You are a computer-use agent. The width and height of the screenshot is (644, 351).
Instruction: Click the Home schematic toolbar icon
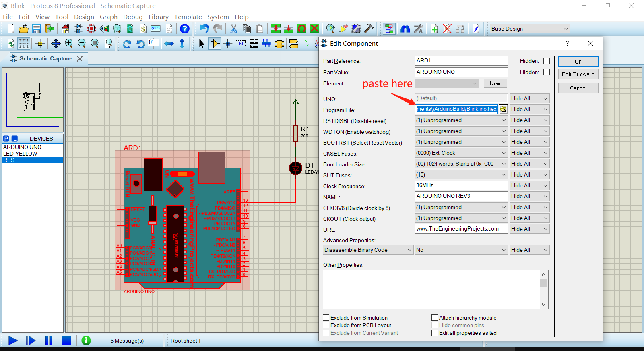65,29
